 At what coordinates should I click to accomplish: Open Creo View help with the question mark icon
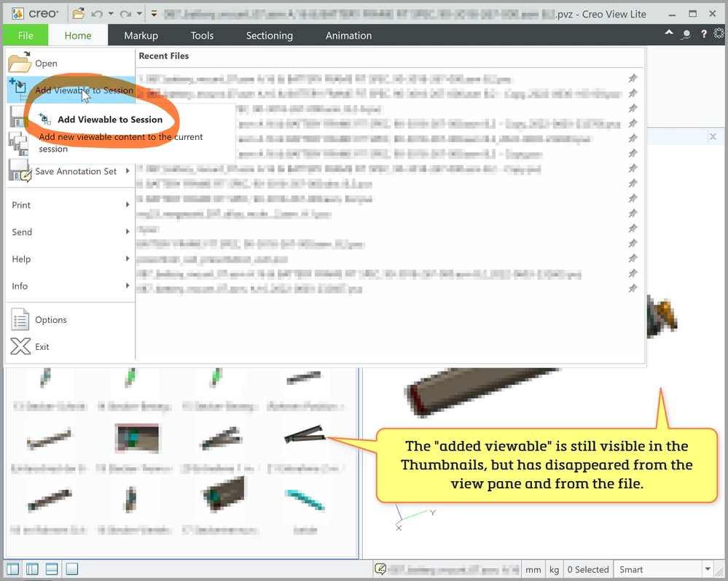pyautogui.click(x=703, y=34)
